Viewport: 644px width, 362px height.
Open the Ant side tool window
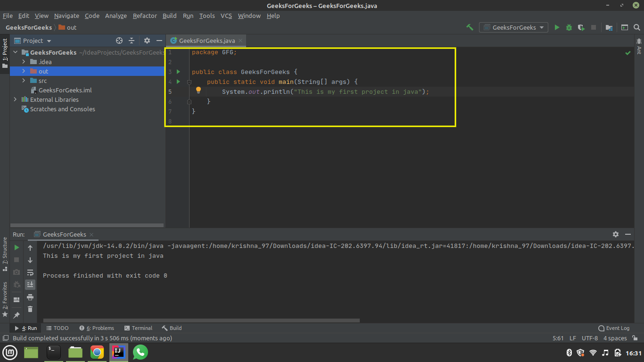(639, 46)
